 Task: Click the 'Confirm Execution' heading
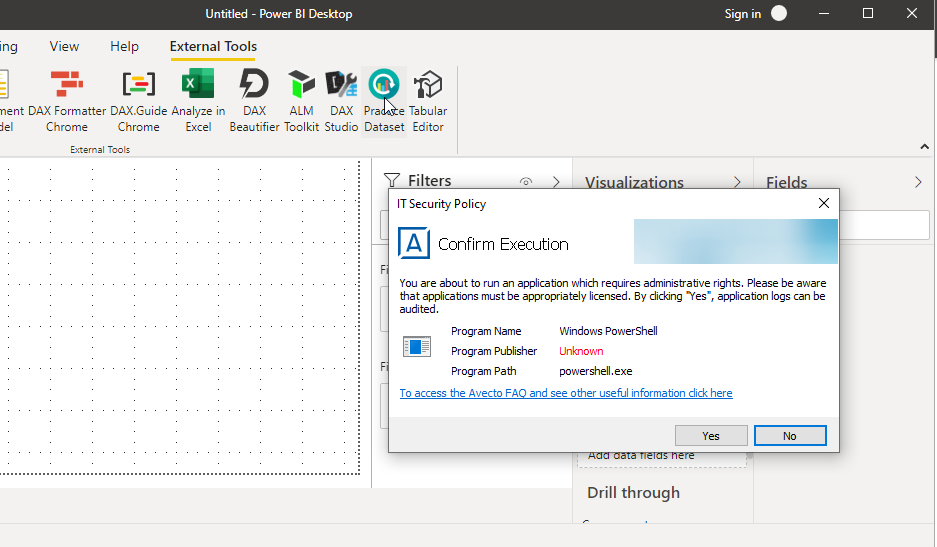click(503, 244)
